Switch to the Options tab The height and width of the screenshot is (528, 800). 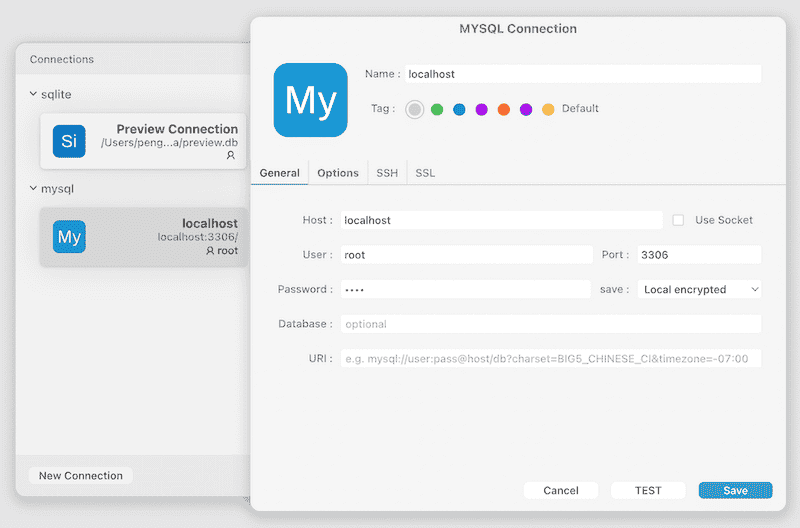pos(338,173)
